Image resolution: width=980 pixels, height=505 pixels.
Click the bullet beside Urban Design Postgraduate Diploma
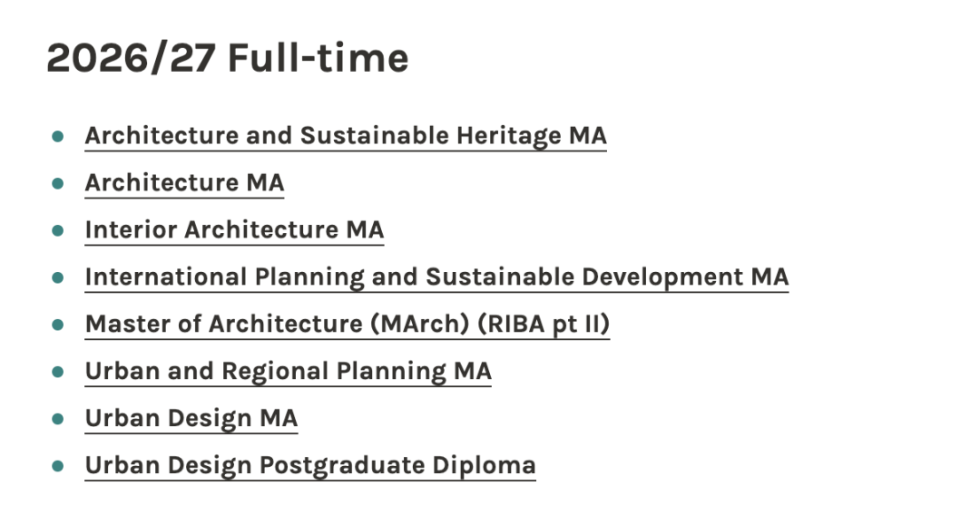(58, 466)
